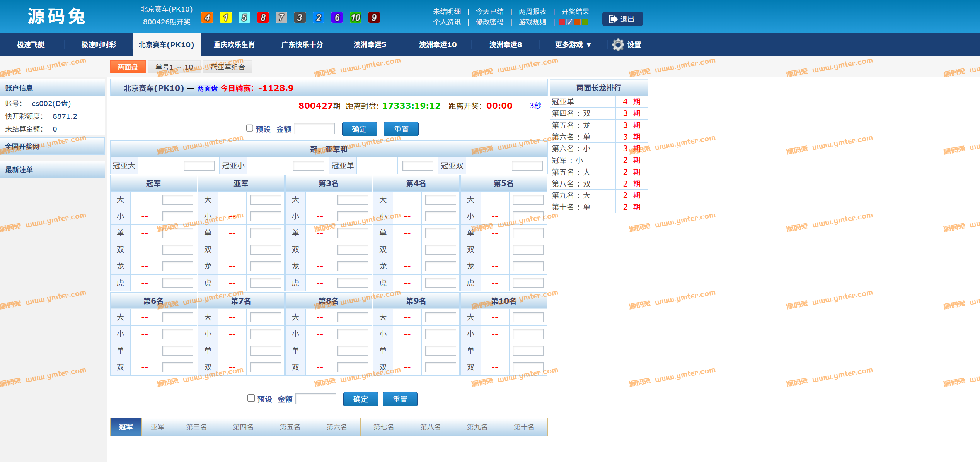Open the 冠亚军组合 sub-tab
980x462 pixels.
(x=227, y=67)
